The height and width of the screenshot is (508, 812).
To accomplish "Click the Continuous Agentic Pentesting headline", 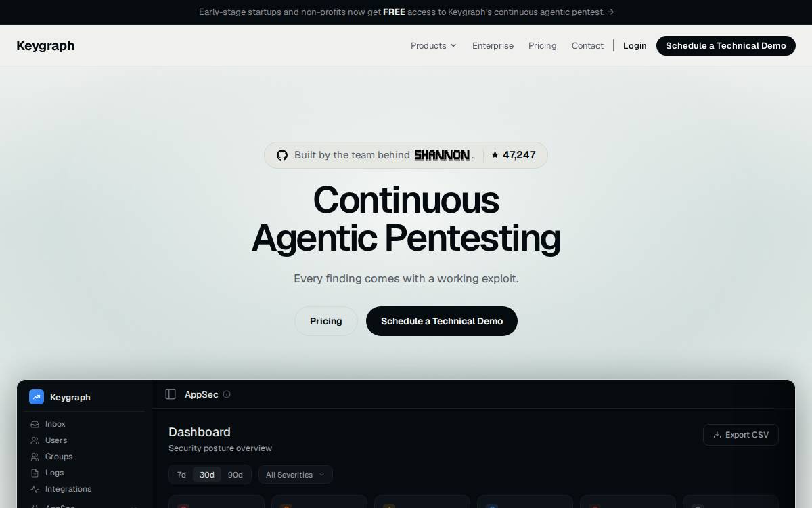I will point(406,219).
